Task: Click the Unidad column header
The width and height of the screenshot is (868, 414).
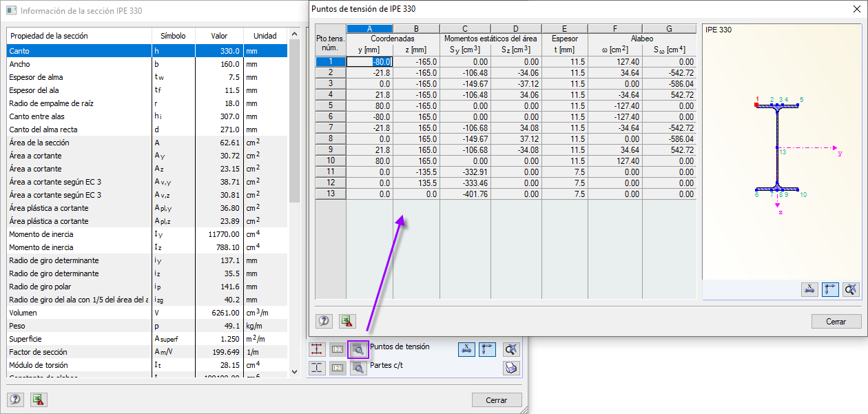Action: [265, 36]
